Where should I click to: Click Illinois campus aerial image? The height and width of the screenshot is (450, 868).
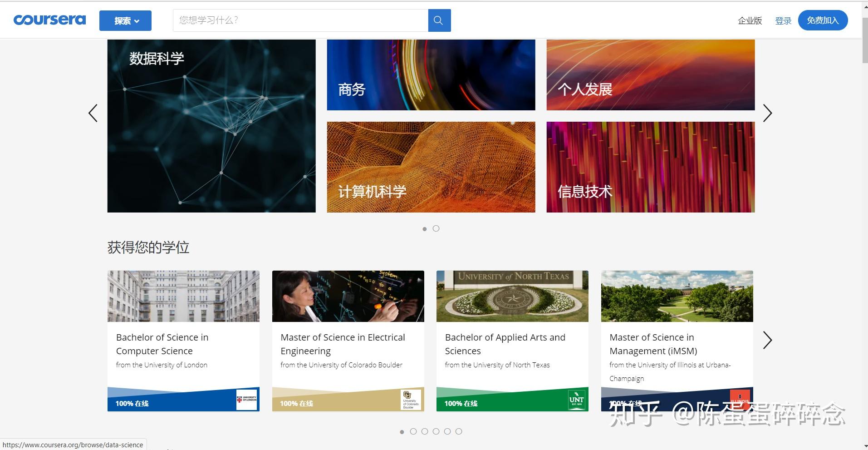pyautogui.click(x=677, y=296)
